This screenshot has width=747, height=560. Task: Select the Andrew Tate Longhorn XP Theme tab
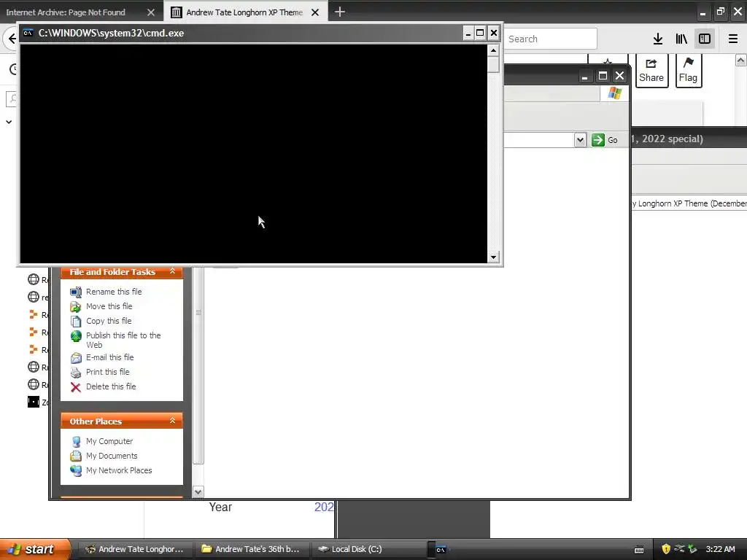point(244,12)
